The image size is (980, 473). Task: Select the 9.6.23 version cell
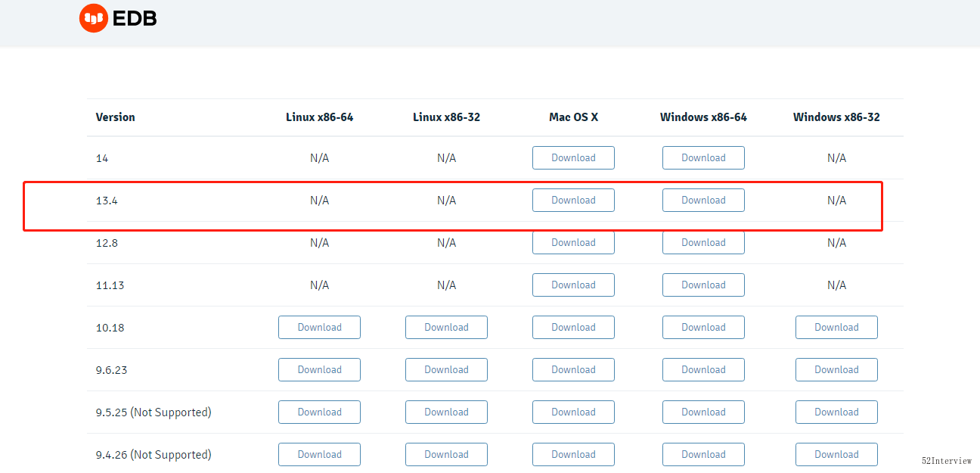click(x=111, y=370)
